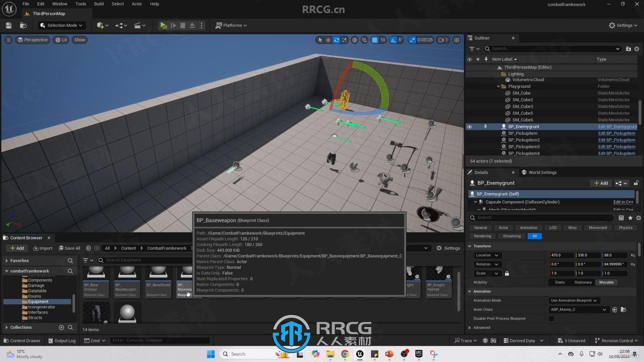Click Location X value field 470.0
Image resolution: width=644 pixels, height=362 pixels.
tap(562, 255)
